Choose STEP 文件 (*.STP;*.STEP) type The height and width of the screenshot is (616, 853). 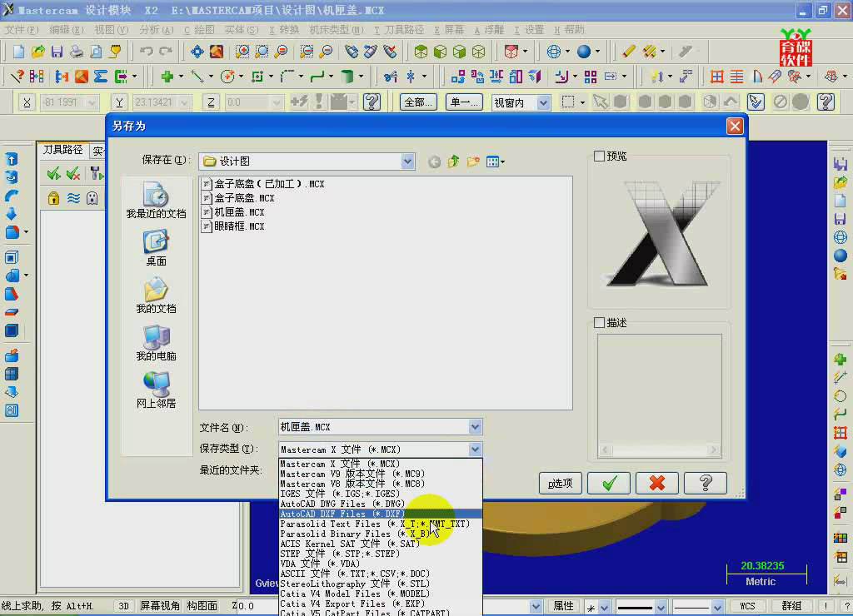[380, 554]
